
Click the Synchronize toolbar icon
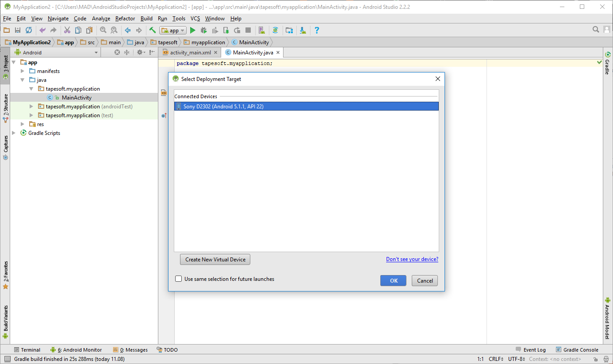(x=29, y=30)
